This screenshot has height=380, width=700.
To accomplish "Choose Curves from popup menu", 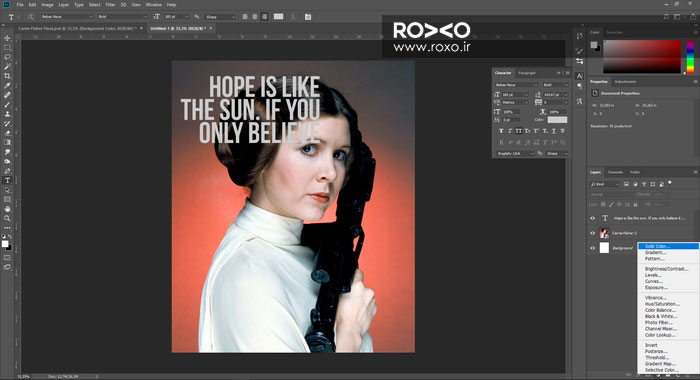I will pyautogui.click(x=668, y=281).
